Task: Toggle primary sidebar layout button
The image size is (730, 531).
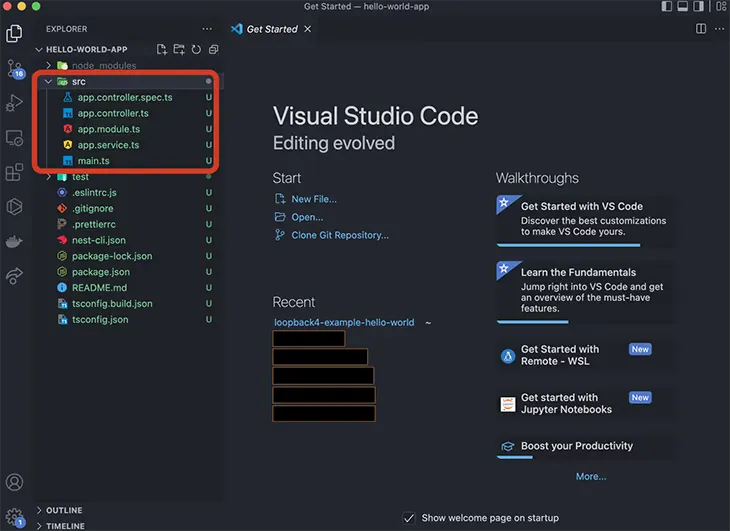Action: tap(667, 6)
